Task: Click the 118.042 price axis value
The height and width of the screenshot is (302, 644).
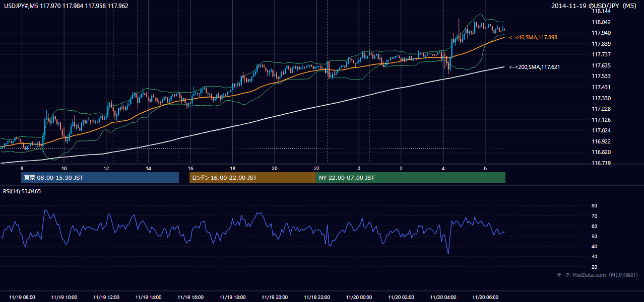Action: click(x=601, y=22)
